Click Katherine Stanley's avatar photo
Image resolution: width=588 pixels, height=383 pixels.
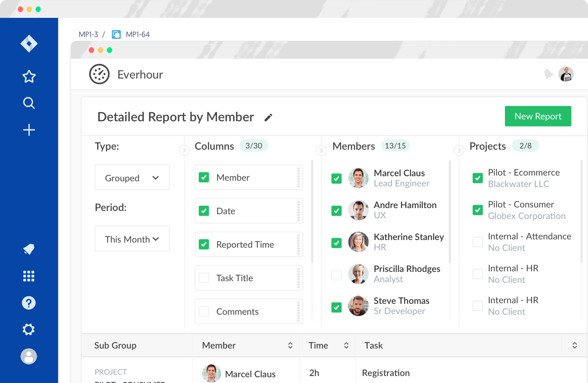(358, 242)
